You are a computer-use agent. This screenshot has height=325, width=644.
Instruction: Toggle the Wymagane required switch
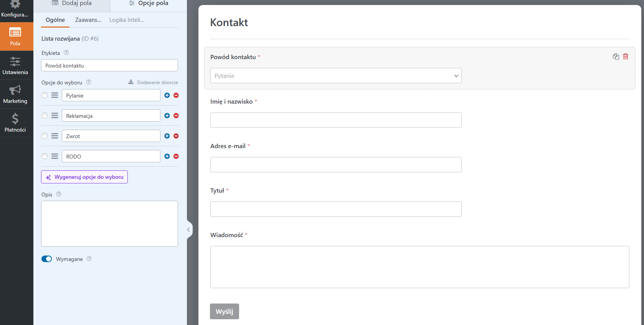coord(46,259)
